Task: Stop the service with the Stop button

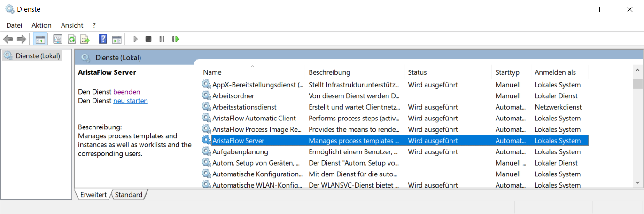Action: pyautogui.click(x=148, y=39)
